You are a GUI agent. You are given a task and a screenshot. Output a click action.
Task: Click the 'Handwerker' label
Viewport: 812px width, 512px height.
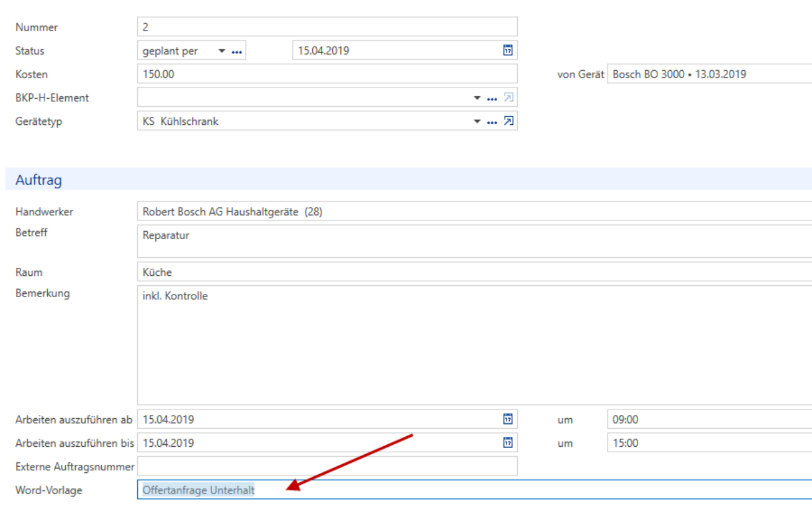click(x=44, y=211)
